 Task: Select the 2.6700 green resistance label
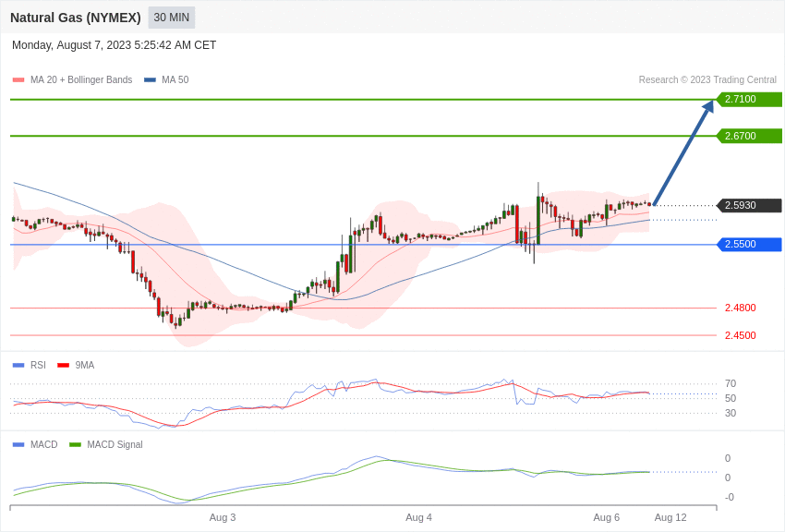(750, 136)
